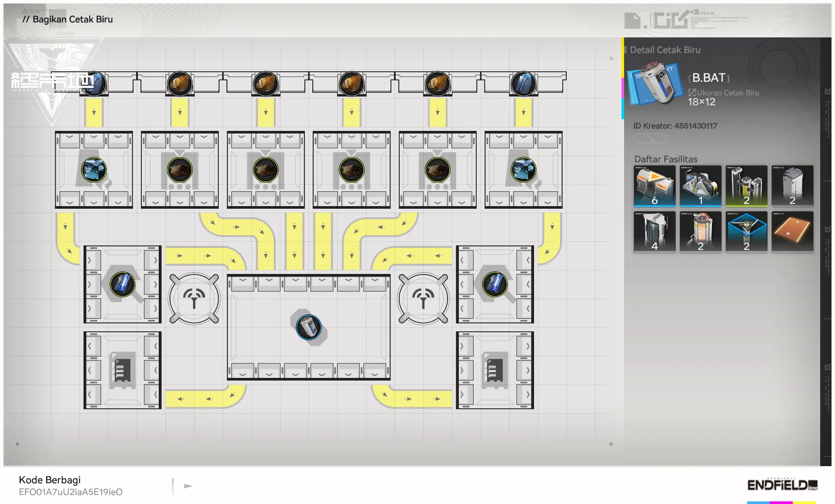Select the left relay tower antenna
835x504 pixels.
(194, 298)
